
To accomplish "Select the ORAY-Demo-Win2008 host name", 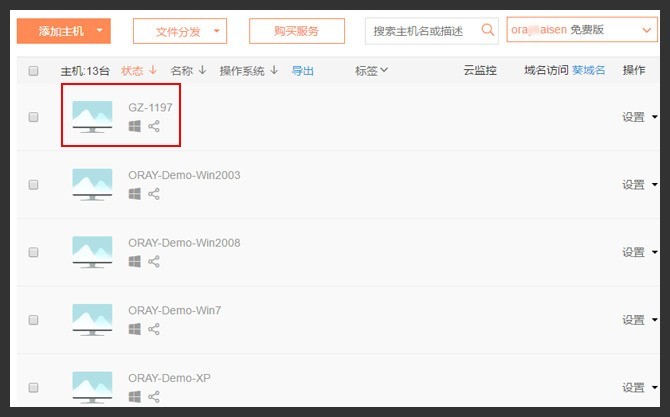I will click(x=184, y=243).
